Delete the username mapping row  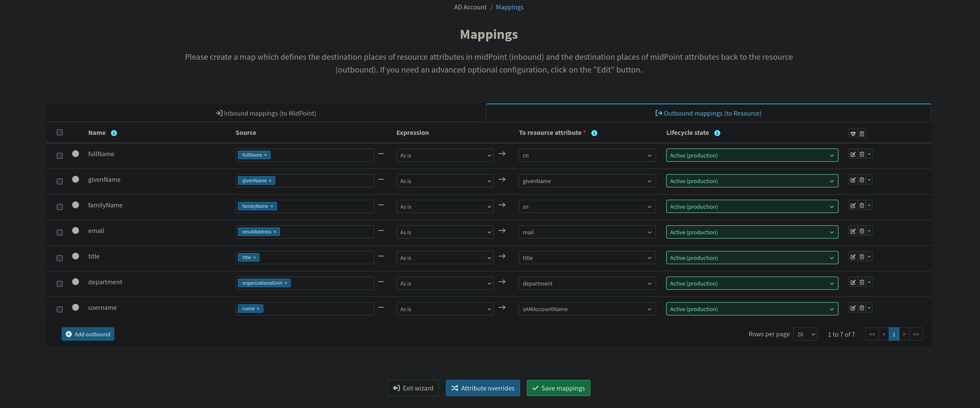tap(862, 308)
